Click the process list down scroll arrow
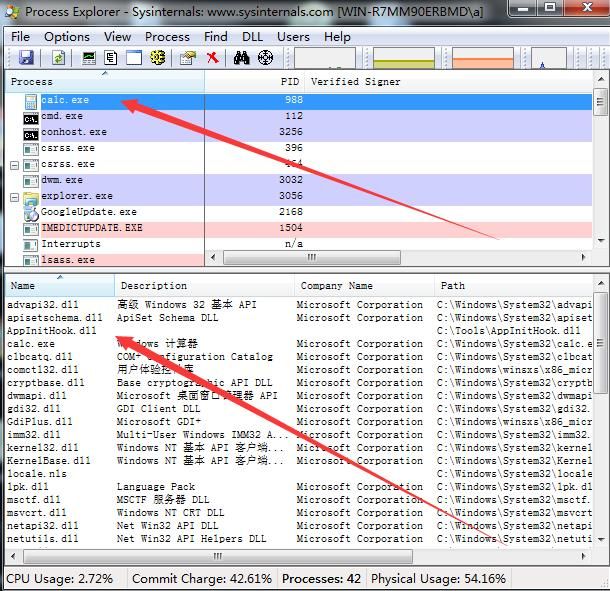 pyautogui.click(x=601, y=240)
